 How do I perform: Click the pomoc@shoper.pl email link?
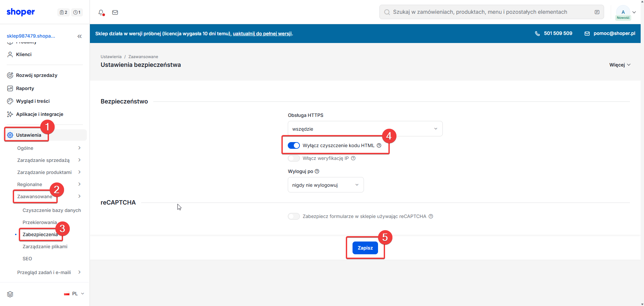[x=614, y=33]
